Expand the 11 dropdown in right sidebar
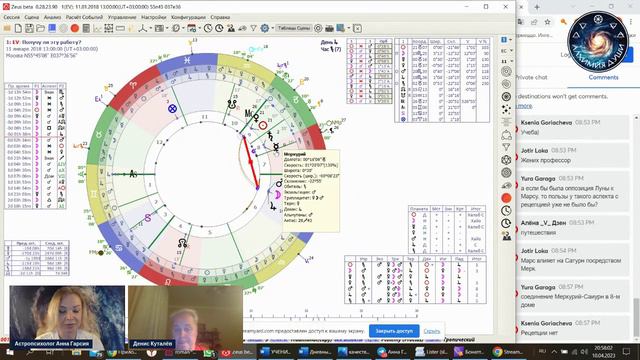Viewport: 640px width, 360px height. coord(511,61)
